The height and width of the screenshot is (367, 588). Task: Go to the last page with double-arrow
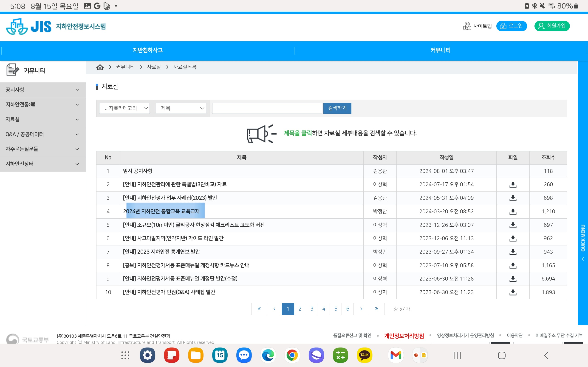(x=376, y=309)
